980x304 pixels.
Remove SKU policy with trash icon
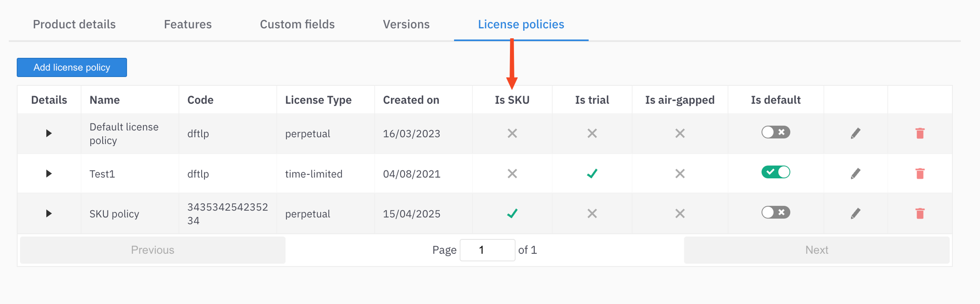point(920,213)
